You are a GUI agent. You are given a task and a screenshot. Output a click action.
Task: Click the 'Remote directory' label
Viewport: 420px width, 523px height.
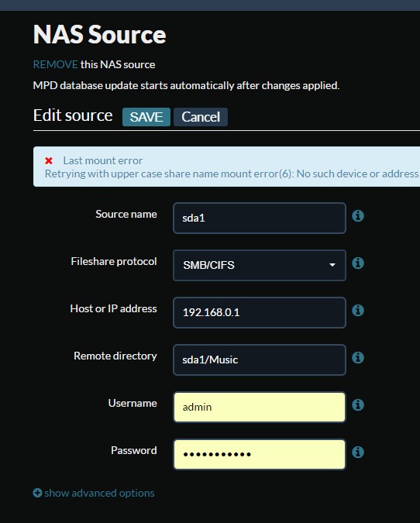click(115, 356)
